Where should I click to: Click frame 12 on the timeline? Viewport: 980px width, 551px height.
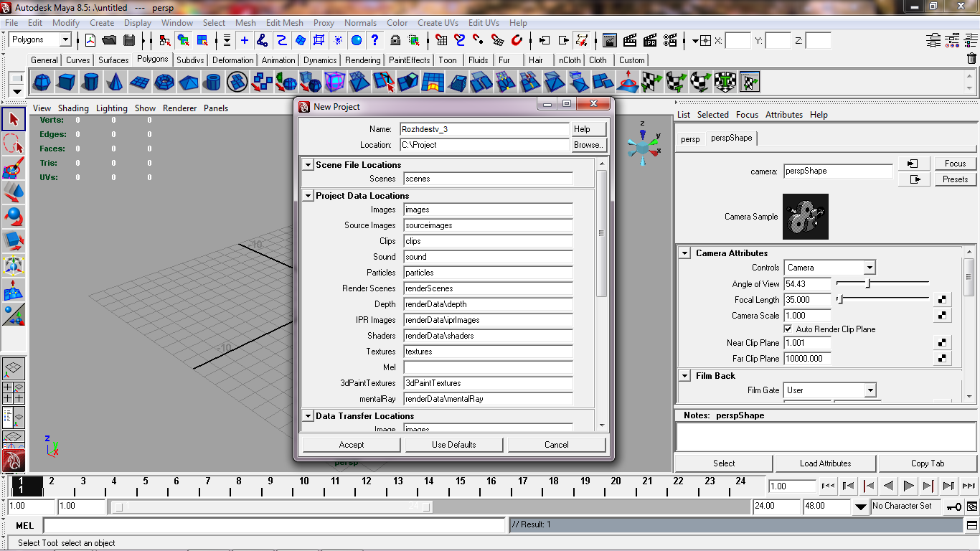(366, 486)
